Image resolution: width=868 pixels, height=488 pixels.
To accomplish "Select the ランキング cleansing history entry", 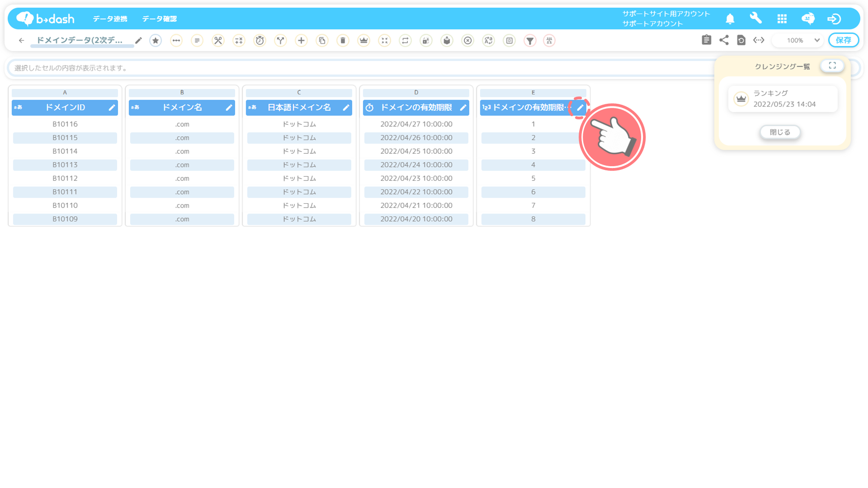I will tap(783, 99).
